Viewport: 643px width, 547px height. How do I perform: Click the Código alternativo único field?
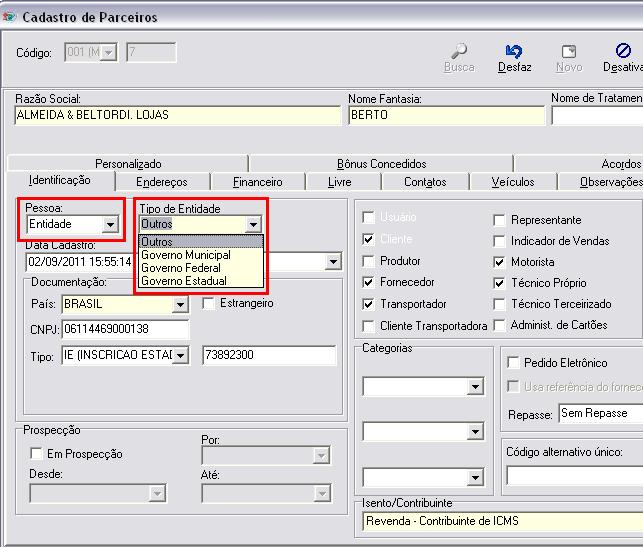(x=575, y=476)
